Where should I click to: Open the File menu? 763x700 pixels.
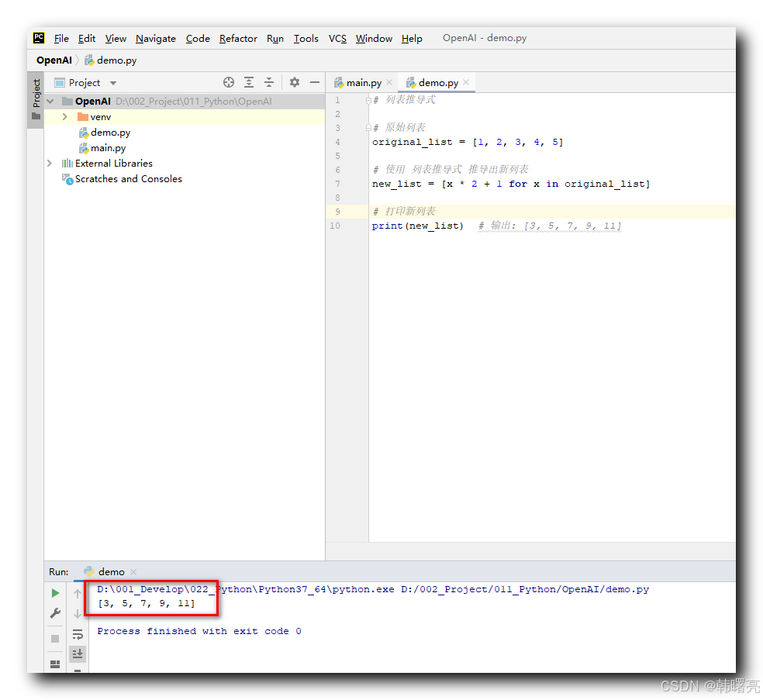pyautogui.click(x=61, y=39)
